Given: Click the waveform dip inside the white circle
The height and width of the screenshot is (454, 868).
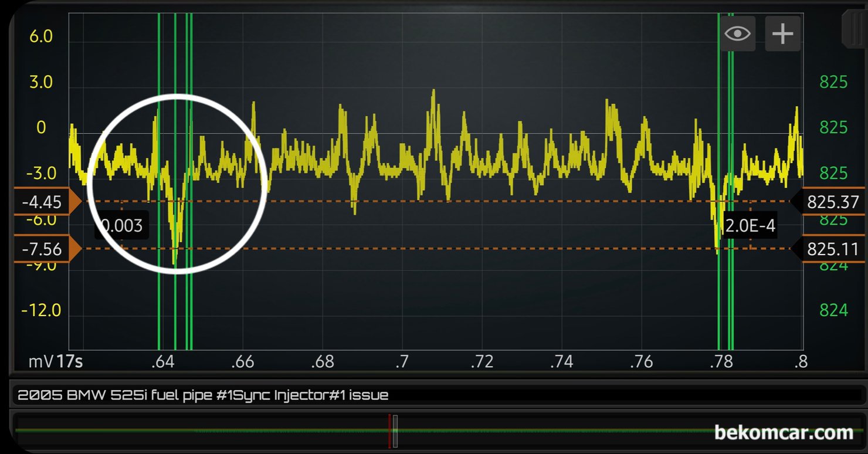Looking at the screenshot, I should coord(175,246).
